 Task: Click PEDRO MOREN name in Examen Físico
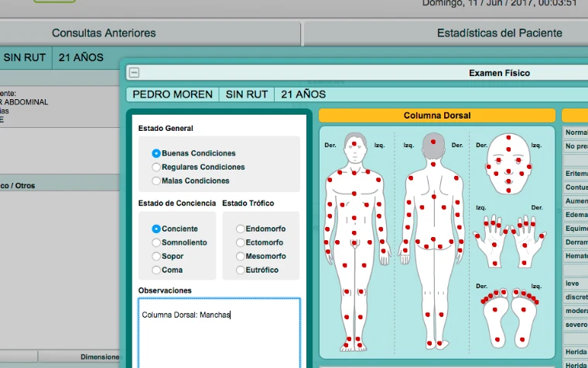click(x=173, y=95)
